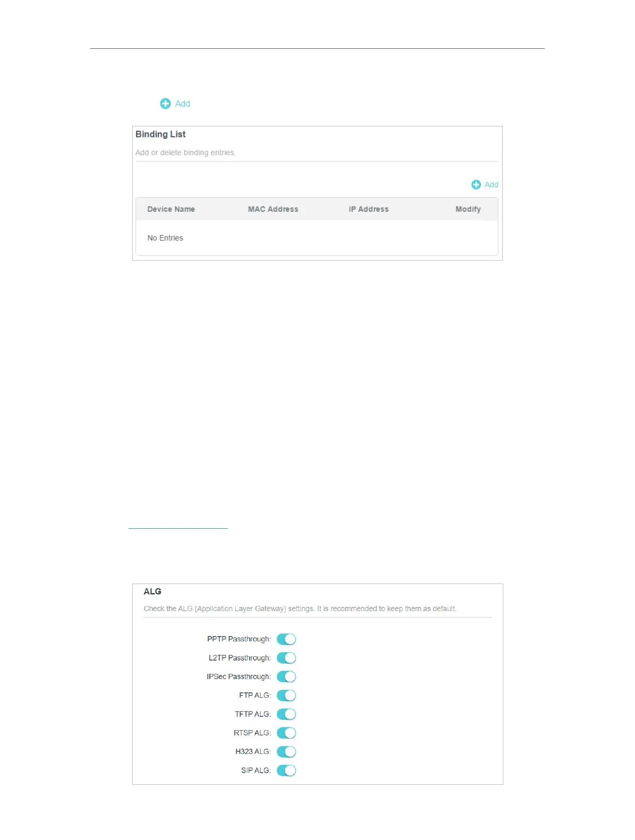Click the 'H323 ALG:' label
Screen dimensions: 635x840
pos(253,751)
